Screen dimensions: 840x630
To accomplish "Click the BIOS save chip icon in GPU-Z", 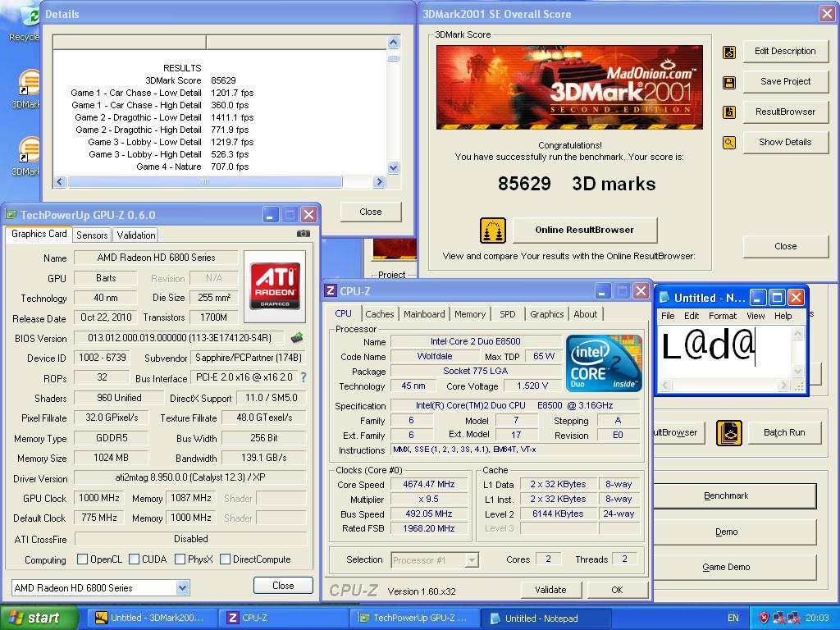I will [x=297, y=337].
